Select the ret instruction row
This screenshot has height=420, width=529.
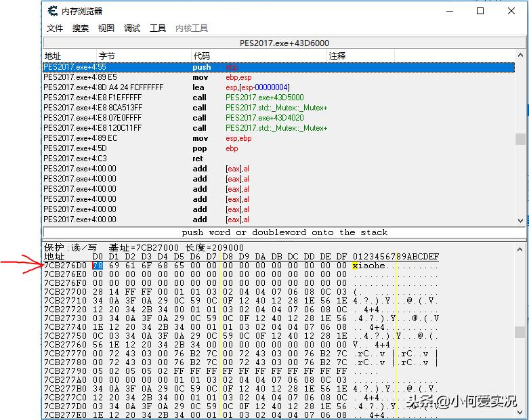(x=200, y=159)
